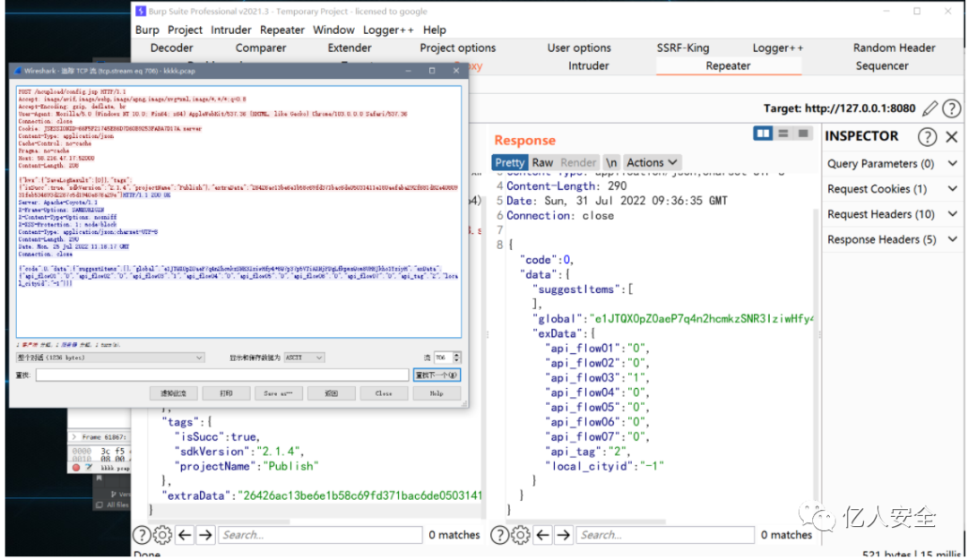The image size is (968, 560).
Task: Switch to the Random Header tab
Action: [x=894, y=47]
